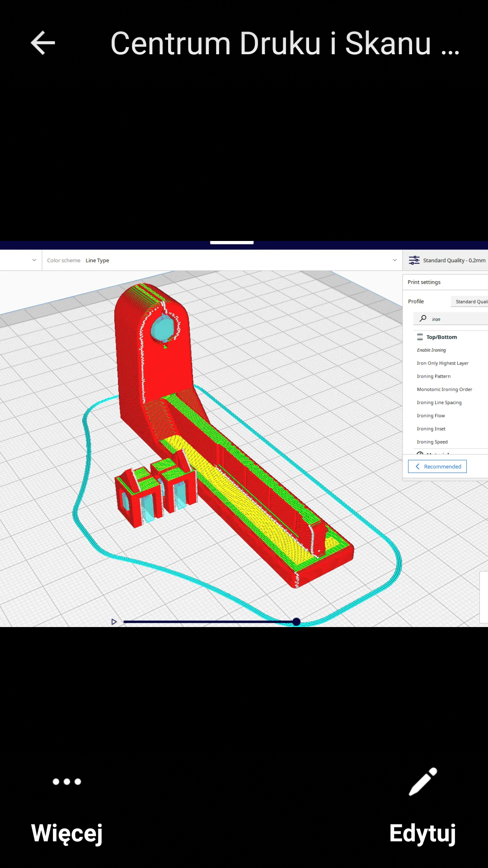
Task: Toggle Iron Only Highest Layer setting
Action: [x=442, y=363]
